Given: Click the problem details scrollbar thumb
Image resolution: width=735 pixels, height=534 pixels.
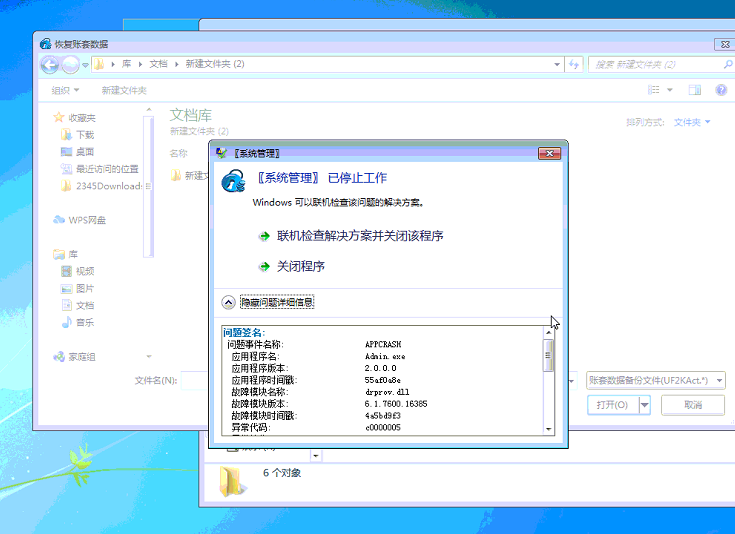Looking at the screenshot, I should point(548,355).
